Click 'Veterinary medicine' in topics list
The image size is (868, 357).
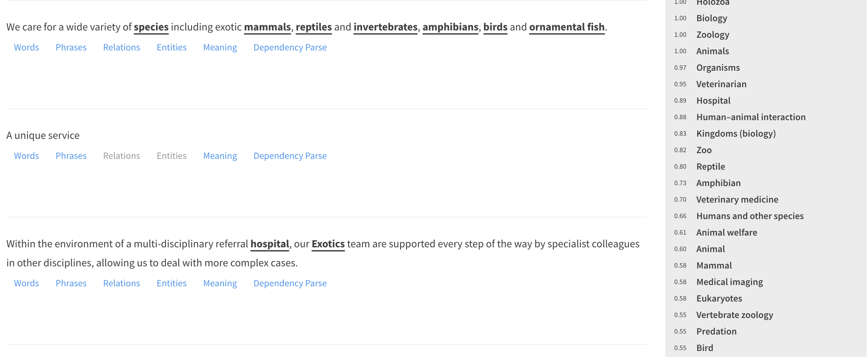point(737,200)
